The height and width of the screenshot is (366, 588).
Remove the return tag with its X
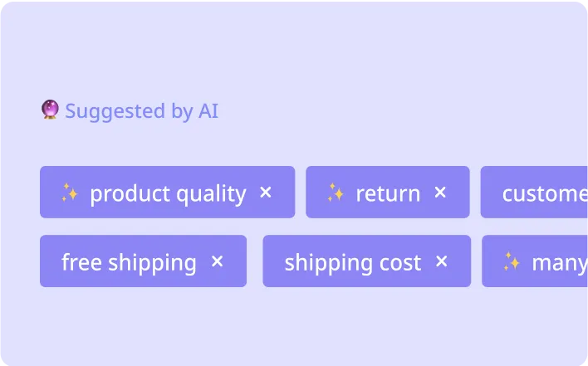pyautogui.click(x=440, y=193)
